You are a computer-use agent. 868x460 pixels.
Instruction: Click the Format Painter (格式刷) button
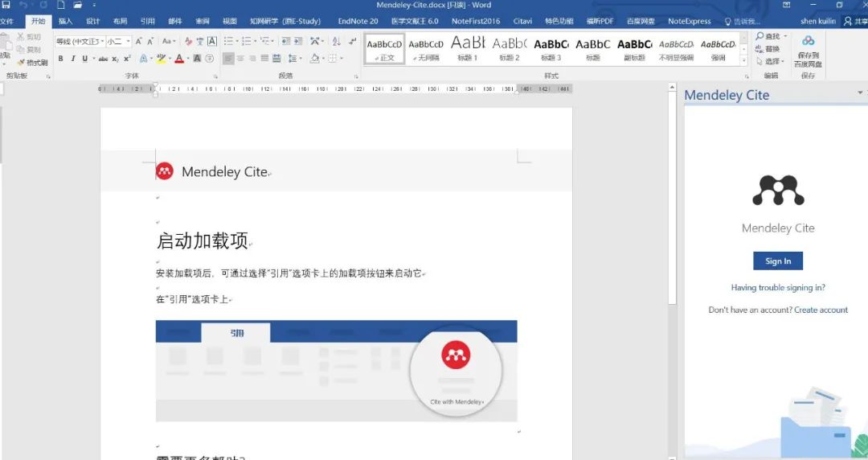(33, 63)
